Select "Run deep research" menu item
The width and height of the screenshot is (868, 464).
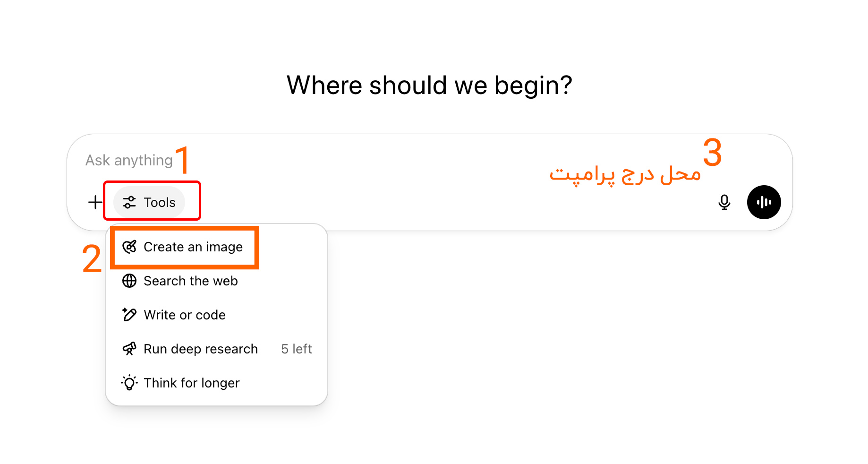201,349
